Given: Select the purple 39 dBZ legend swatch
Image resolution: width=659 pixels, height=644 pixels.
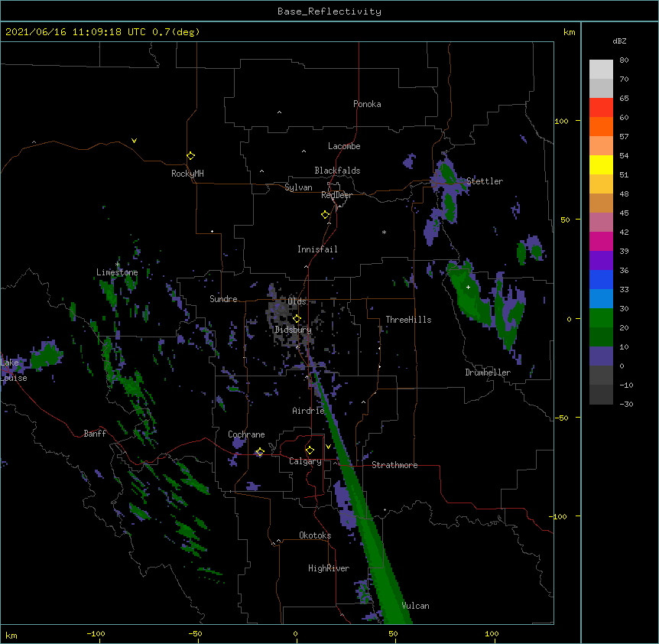Looking at the screenshot, I should pos(601,260).
